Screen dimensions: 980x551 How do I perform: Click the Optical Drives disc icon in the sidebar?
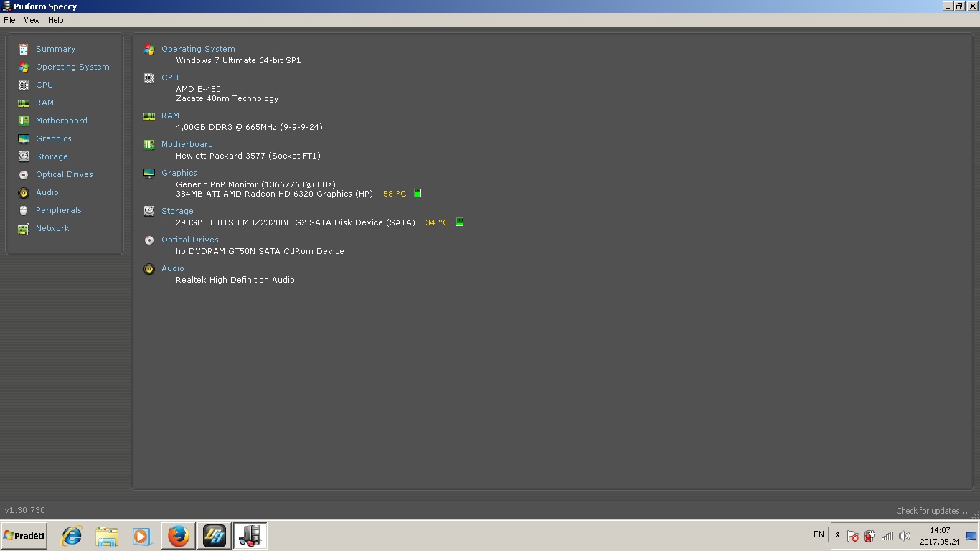24,174
